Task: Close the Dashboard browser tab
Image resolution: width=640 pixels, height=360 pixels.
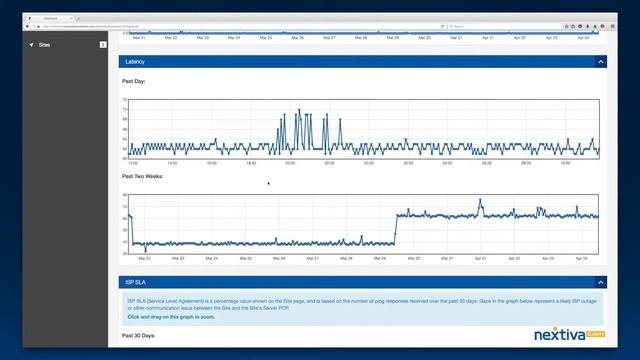Action: click(x=71, y=18)
